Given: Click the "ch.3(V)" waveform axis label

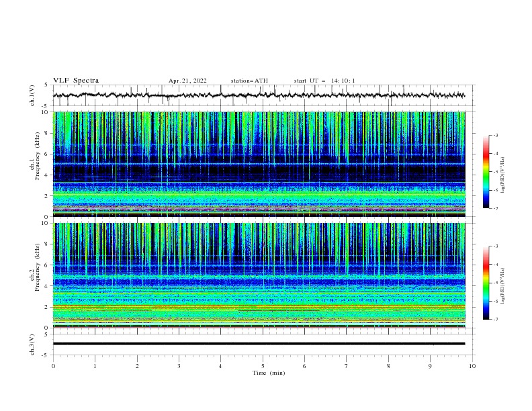Looking at the screenshot, I should click(x=32, y=345).
